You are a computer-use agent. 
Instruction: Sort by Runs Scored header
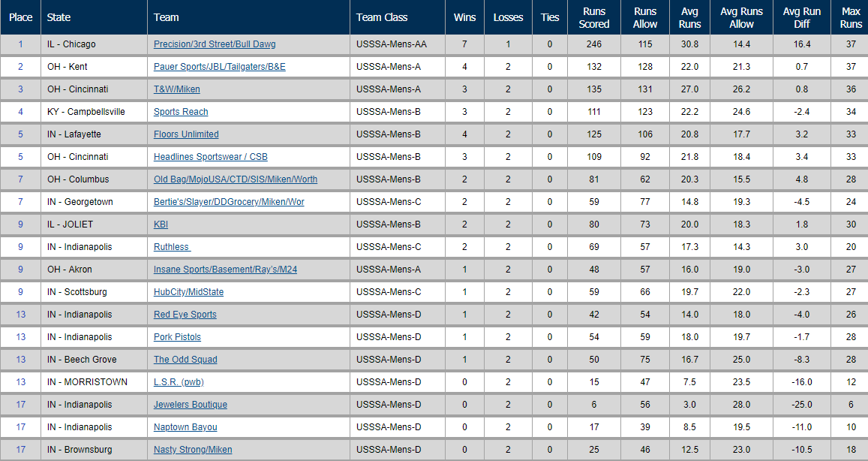(594, 18)
